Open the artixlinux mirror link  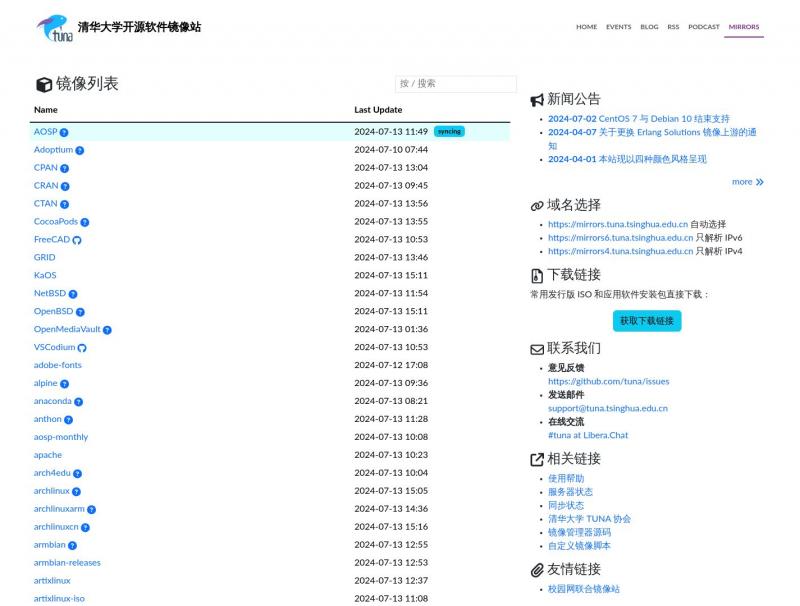(52, 580)
